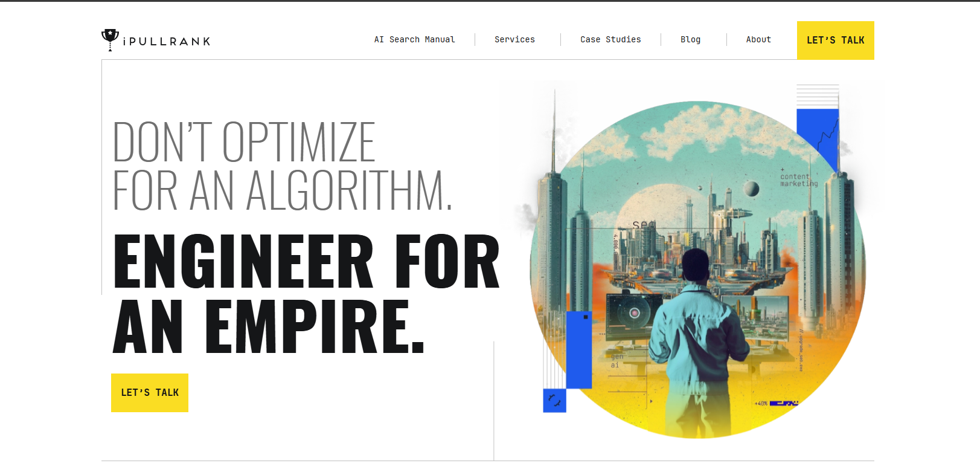The width and height of the screenshot is (980, 469).
Task: Click the tall blue rectangle beside the man
Action: 578,350
